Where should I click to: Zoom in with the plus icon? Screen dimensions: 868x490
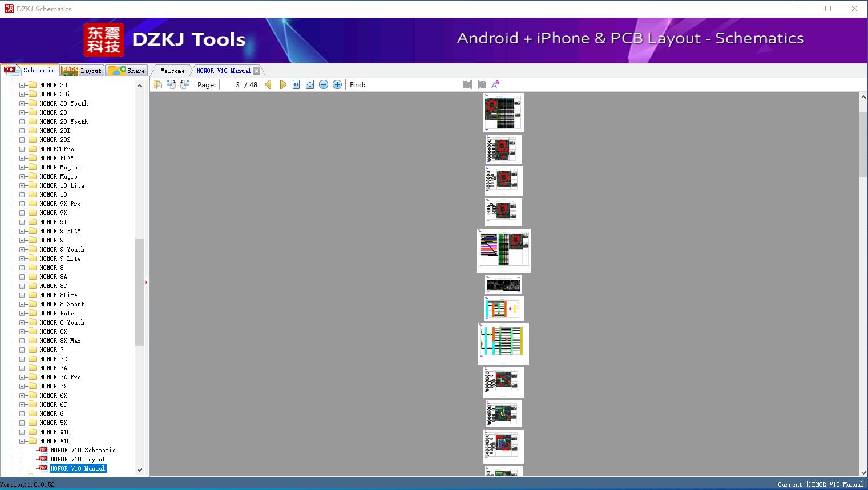click(x=337, y=84)
